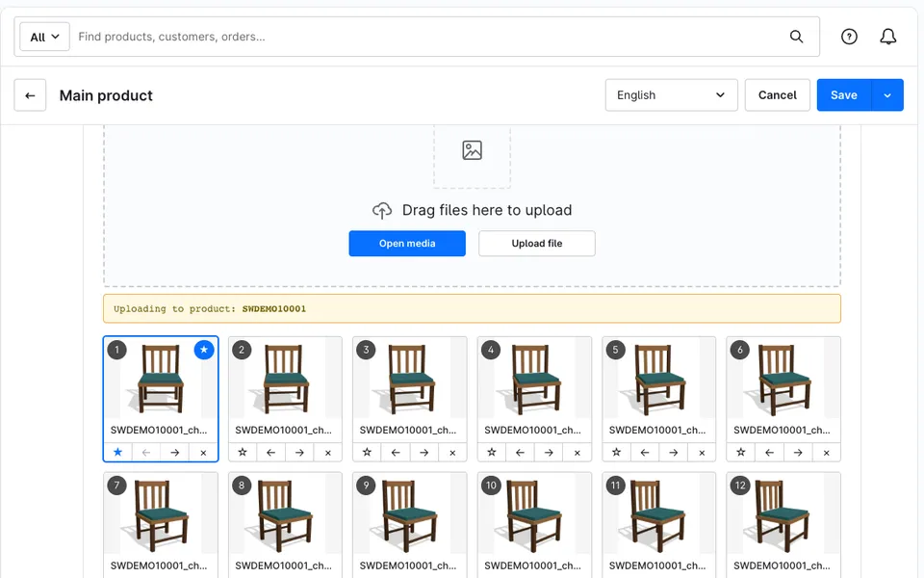
Task: Select chair thumbnail number 2
Action: [285, 380]
